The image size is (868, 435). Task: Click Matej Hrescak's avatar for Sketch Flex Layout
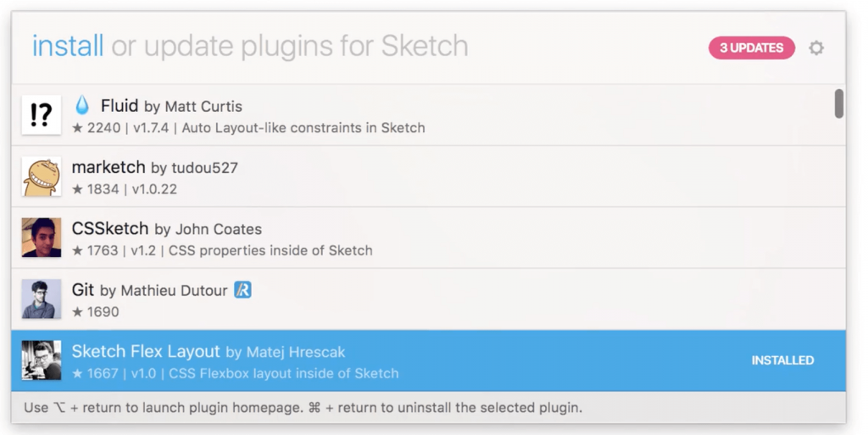41,360
